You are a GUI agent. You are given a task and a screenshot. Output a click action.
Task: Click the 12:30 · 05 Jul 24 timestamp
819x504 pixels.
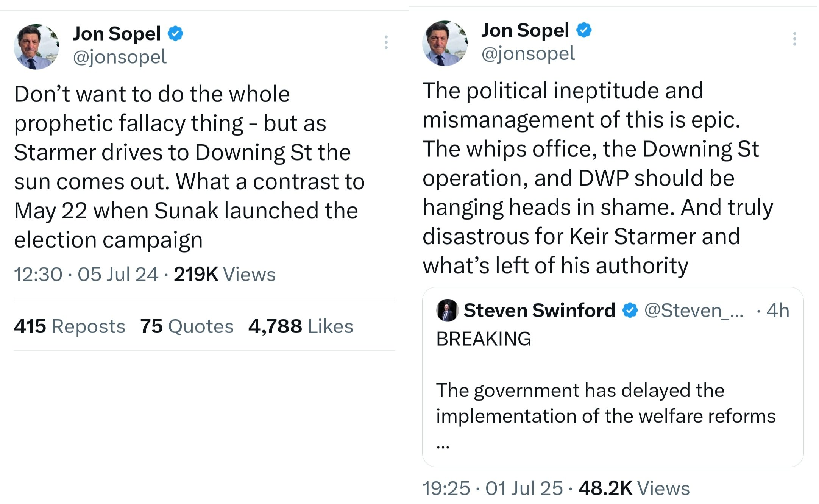86,274
